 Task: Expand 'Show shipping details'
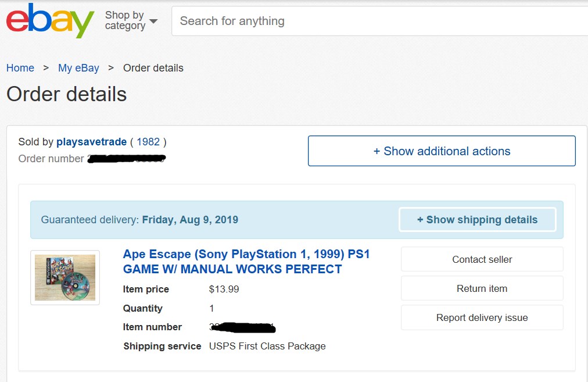pos(477,220)
